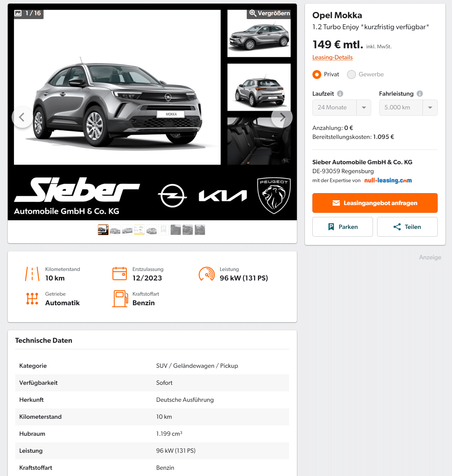The width and height of the screenshot is (452, 476).
Task: Open the null-leasing.com logo link
Action: [388, 180]
